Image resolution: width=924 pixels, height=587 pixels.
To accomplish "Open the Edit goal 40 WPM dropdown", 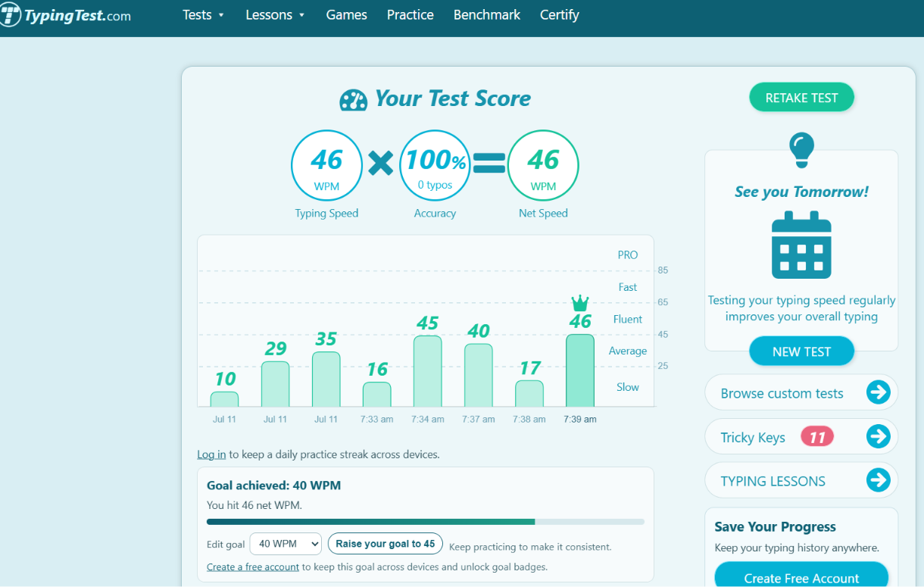I will click(x=286, y=544).
